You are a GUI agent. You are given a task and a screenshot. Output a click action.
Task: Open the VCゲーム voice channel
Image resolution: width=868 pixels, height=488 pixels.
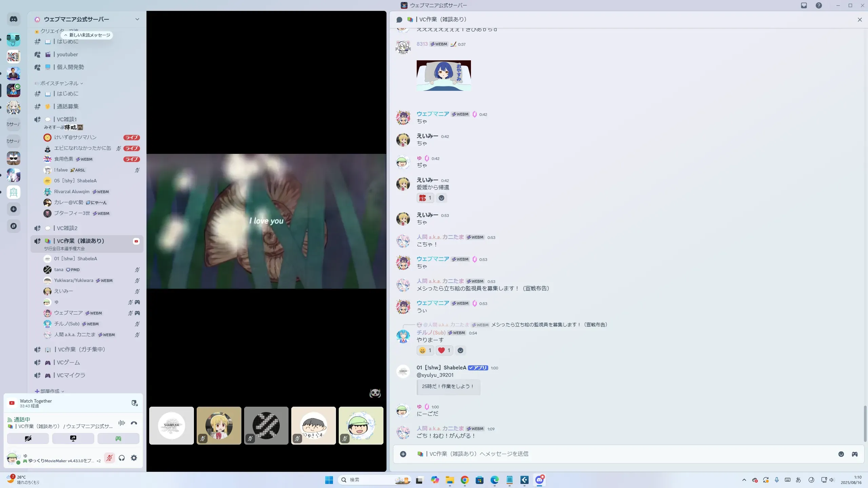pos(68,363)
